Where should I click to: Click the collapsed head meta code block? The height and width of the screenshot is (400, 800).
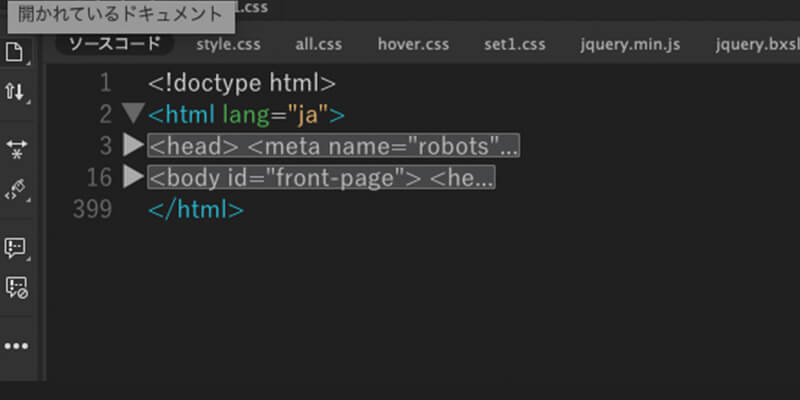[x=334, y=146]
